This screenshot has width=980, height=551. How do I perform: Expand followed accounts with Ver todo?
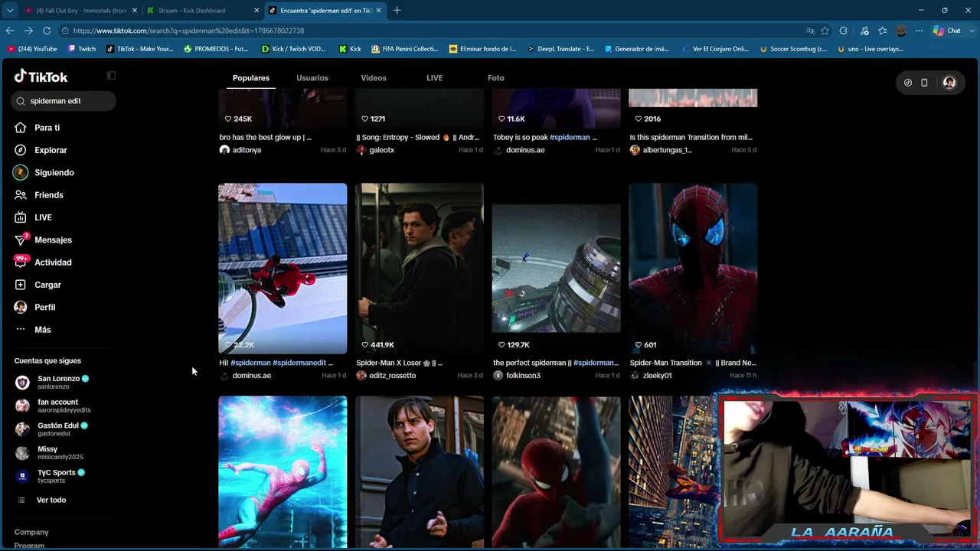point(51,500)
